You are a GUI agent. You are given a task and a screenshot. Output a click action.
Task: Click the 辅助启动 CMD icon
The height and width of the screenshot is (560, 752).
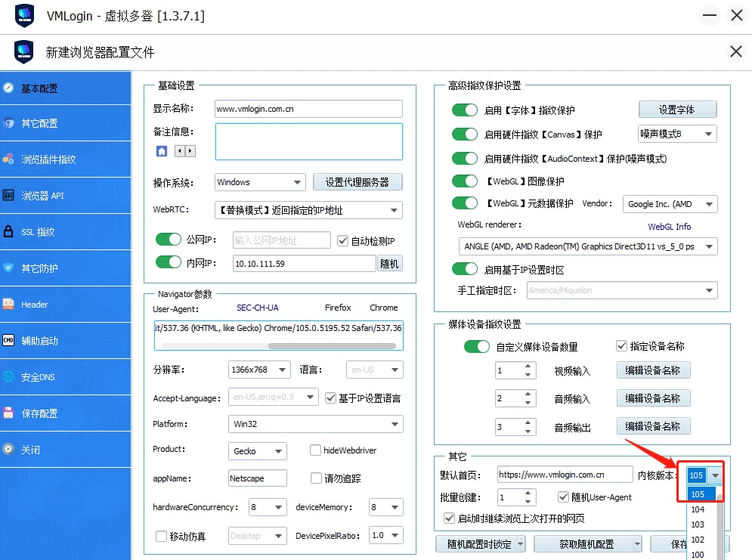8,341
